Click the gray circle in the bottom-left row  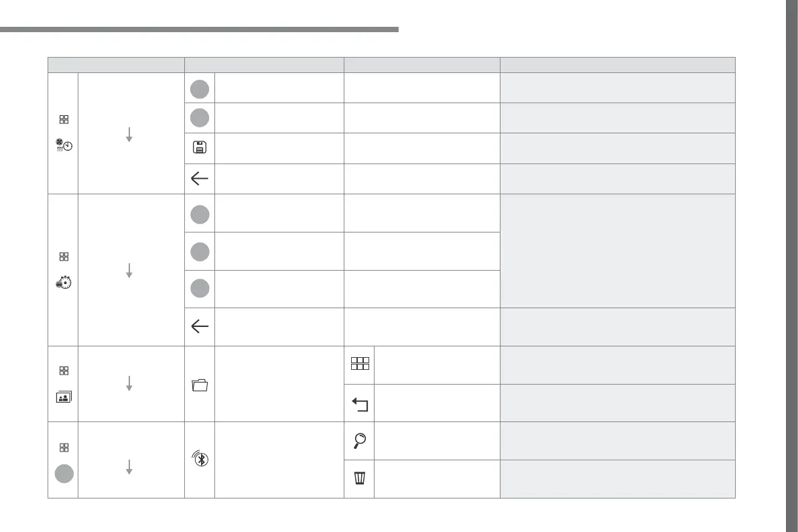tap(64, 473)
